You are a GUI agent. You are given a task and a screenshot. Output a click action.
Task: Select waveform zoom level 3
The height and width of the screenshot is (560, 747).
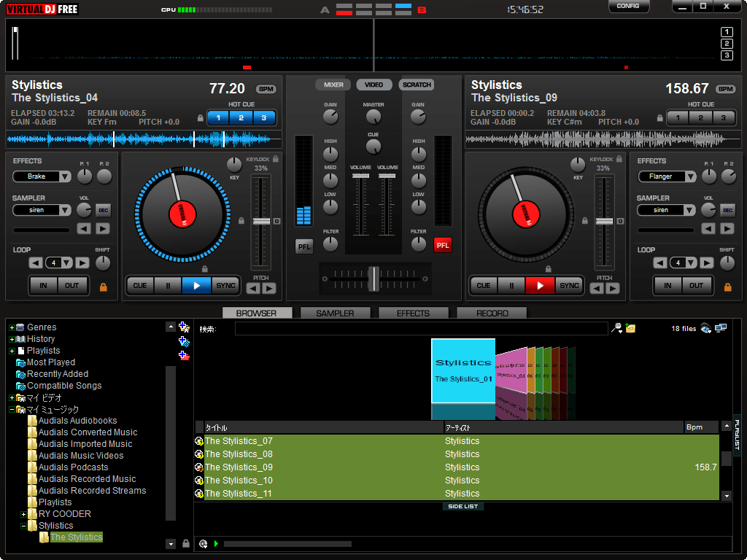click(x=727, y=55)
